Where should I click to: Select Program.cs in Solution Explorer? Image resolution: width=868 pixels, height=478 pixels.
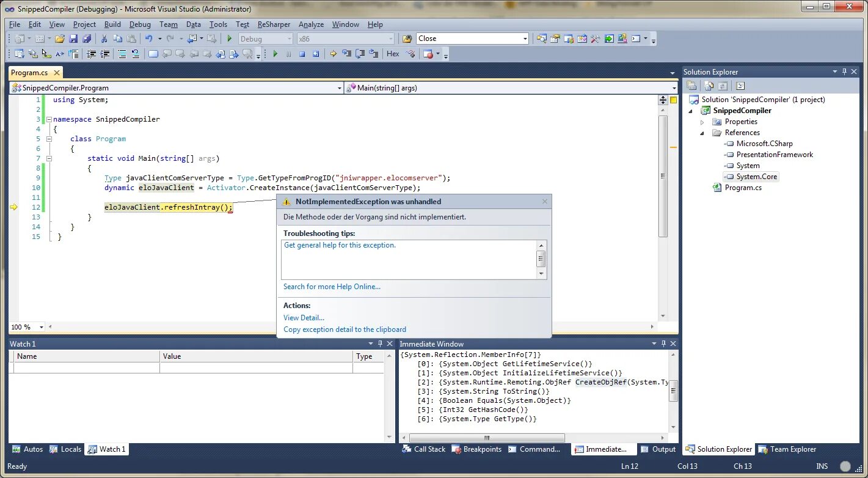743,188
